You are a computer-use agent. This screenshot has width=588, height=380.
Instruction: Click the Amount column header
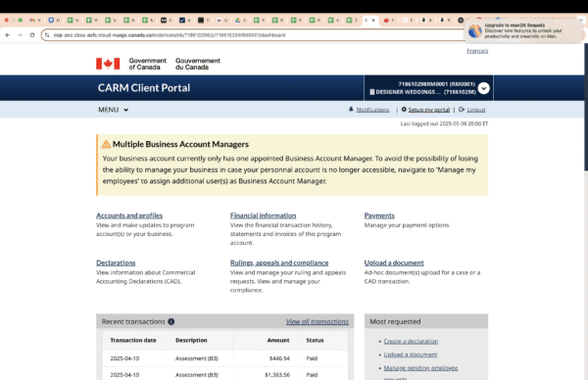coord(278,340)
